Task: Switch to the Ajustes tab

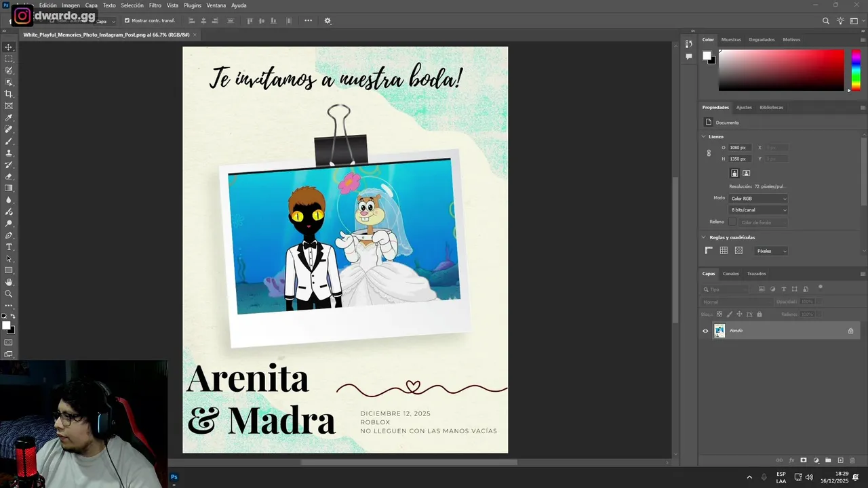Action: [744, 107]
